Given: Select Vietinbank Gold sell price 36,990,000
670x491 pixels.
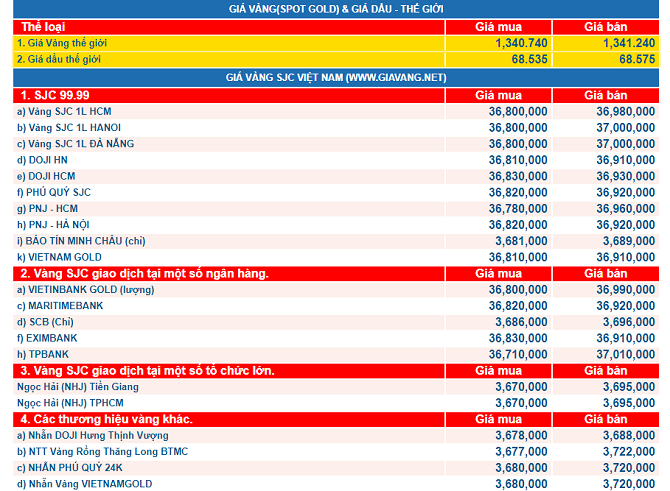Looking at the screenshot, I should 626,290.
